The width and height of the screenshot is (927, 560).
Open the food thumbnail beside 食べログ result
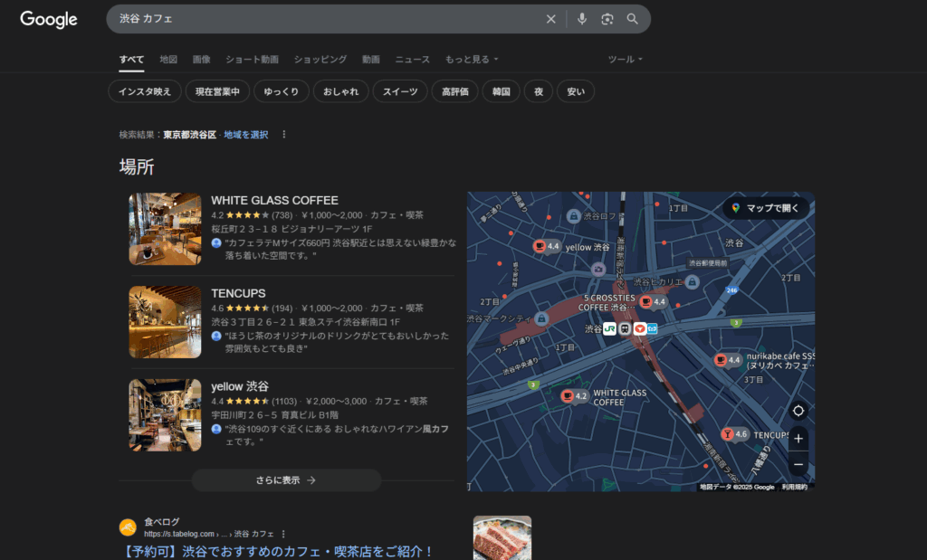tap(502, 537)
